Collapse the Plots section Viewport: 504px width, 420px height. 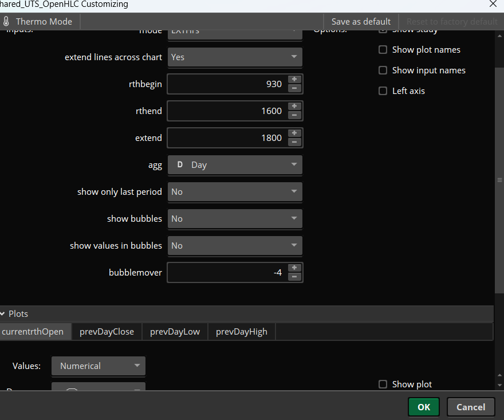click(3, 314)
